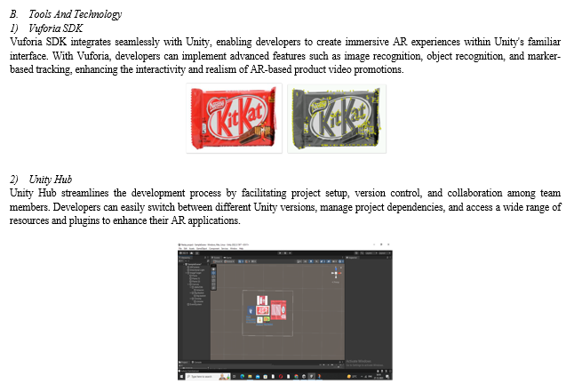Open the Layout dropdown in Unity toolbar

click(385, 253)
